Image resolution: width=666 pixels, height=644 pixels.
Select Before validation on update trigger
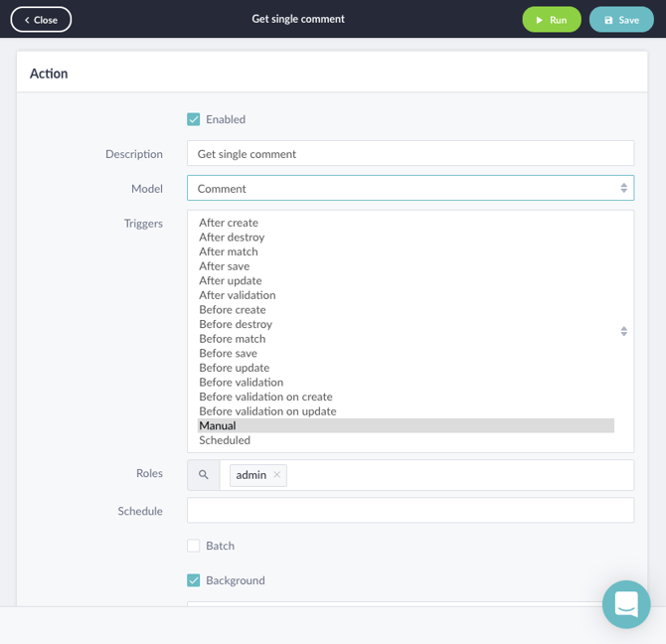click(x=267, y=411)
